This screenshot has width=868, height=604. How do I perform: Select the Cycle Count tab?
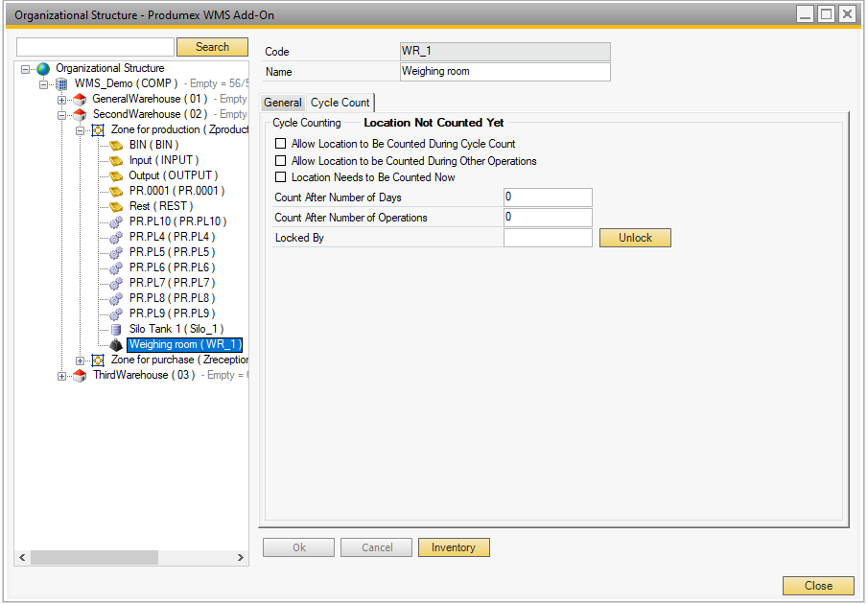(x=340, y=103)
